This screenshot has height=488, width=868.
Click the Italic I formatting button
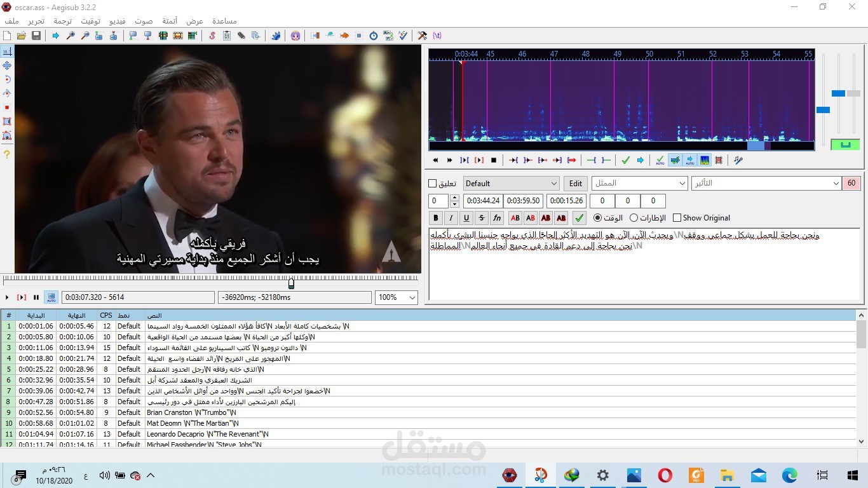(x=451, y=218)
